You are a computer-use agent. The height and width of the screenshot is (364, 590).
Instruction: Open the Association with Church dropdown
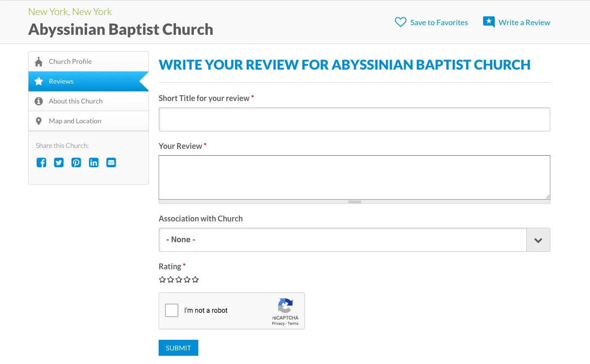[354, 240]
